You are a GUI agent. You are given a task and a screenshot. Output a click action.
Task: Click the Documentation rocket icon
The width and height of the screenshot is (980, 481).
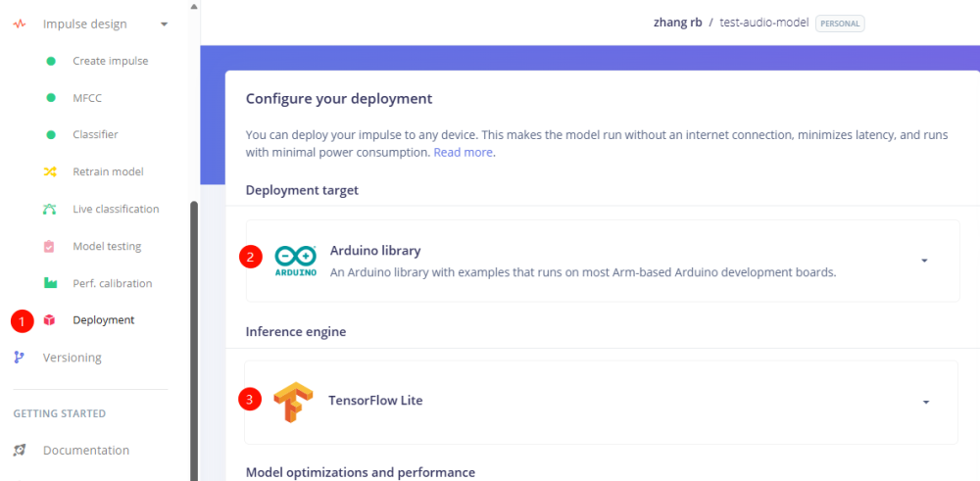point(20,451)
